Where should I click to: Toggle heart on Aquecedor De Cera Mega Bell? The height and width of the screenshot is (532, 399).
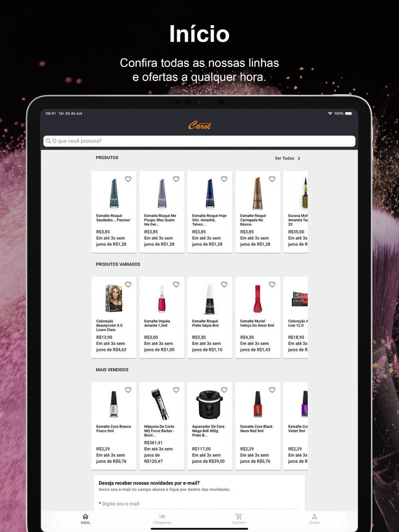pos(224,390)
